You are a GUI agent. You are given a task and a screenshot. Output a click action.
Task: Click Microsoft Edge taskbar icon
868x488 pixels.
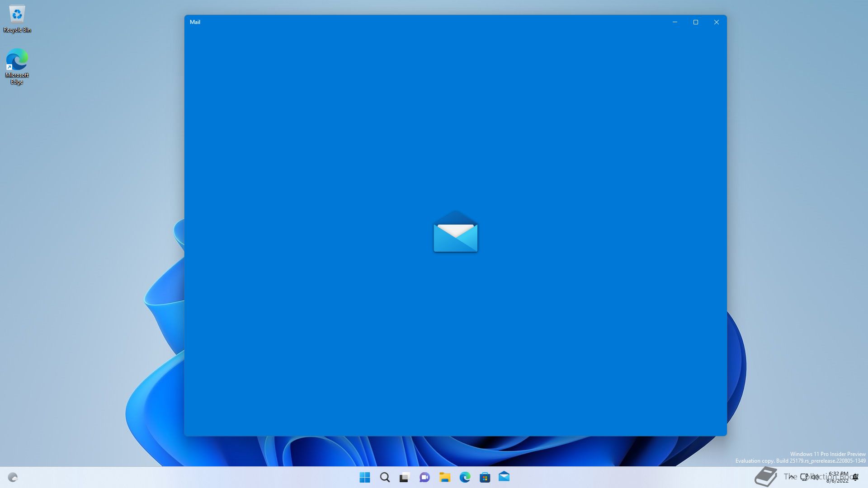pos(465,477)
